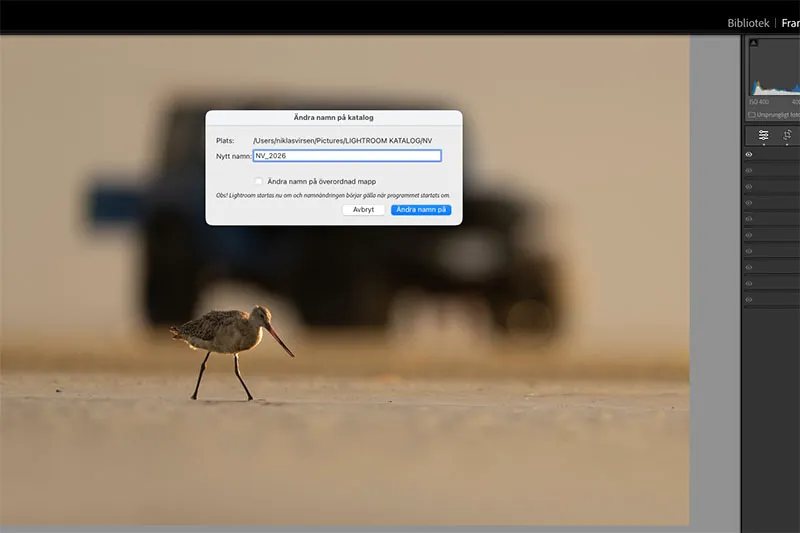The width and height of the screenshot is (800, 533).
Task: Switch to the Bibliotek module
Action: coord(748,23)
